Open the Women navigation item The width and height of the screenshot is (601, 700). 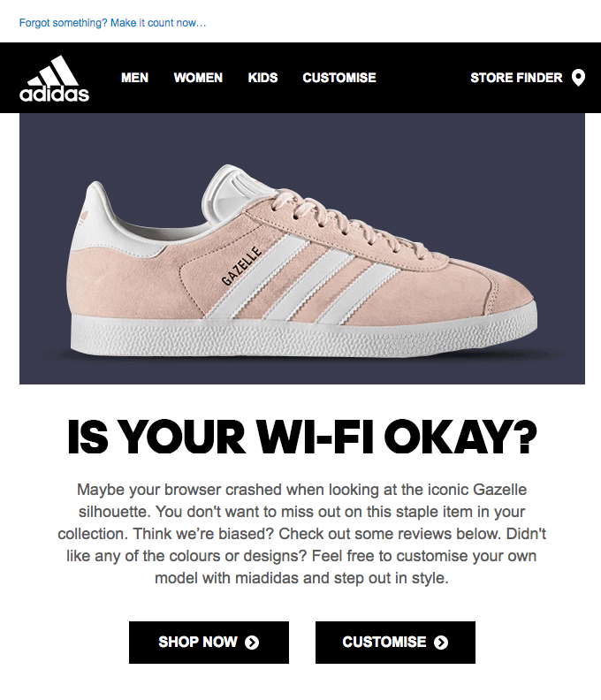[x=198, y=78]
